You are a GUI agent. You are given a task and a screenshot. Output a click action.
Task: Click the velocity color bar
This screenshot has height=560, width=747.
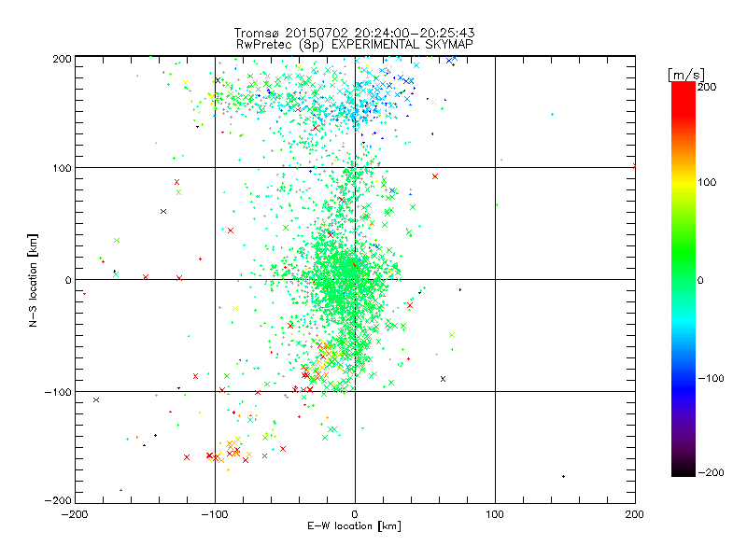(x=684, y=279)
